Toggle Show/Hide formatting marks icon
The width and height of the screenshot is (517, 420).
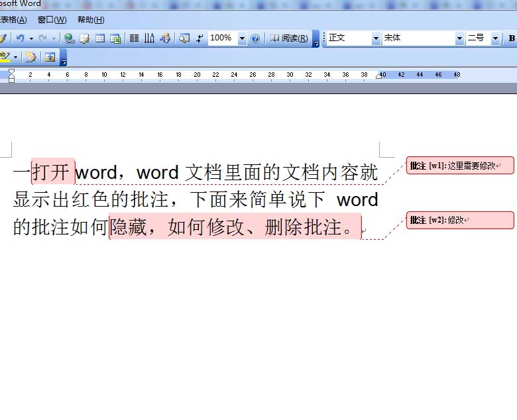pos(200,38)
